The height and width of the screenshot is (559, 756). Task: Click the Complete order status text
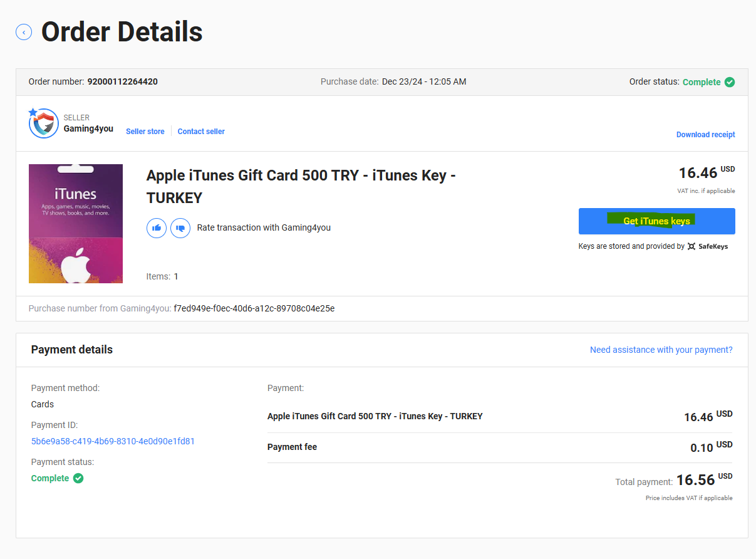tap(702, 82)
